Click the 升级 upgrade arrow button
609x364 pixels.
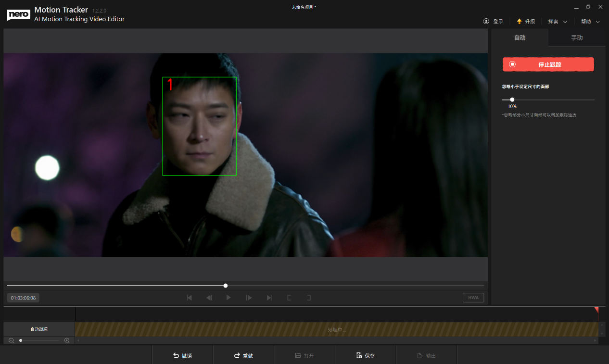coord(526,22)
